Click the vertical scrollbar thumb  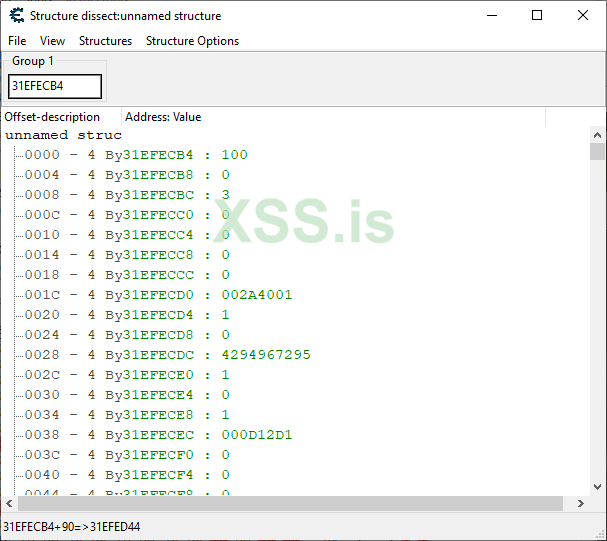tap(597, 151)
